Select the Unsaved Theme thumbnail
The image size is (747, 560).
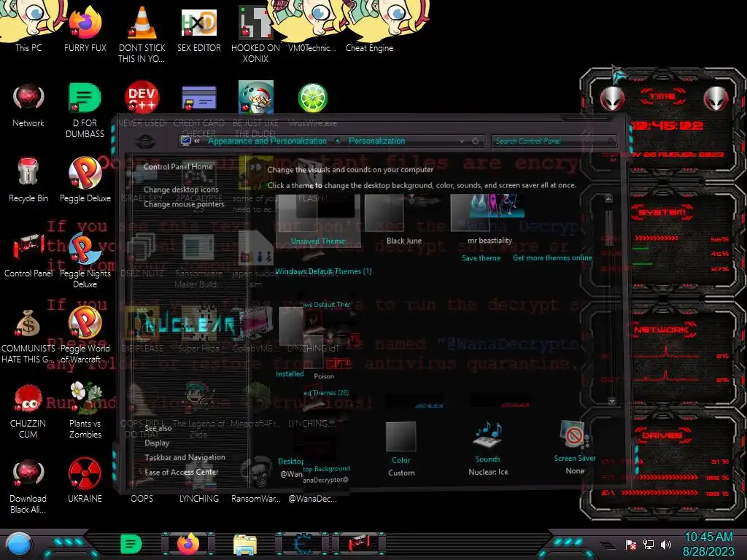(x=318, y=219)
